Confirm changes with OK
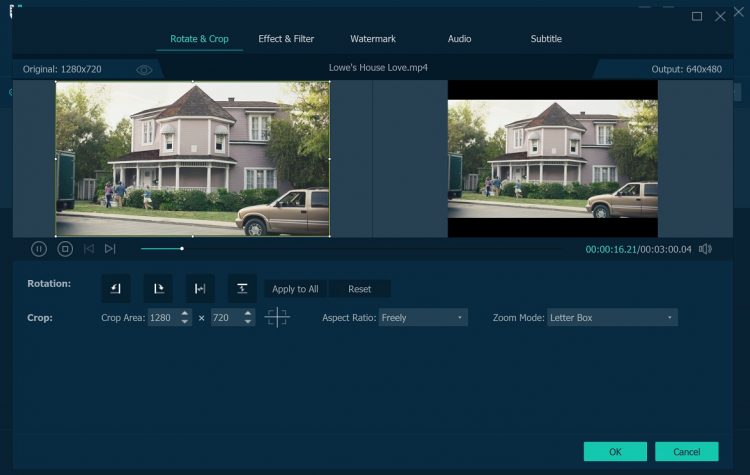750x475 pixels. [615, 452]
